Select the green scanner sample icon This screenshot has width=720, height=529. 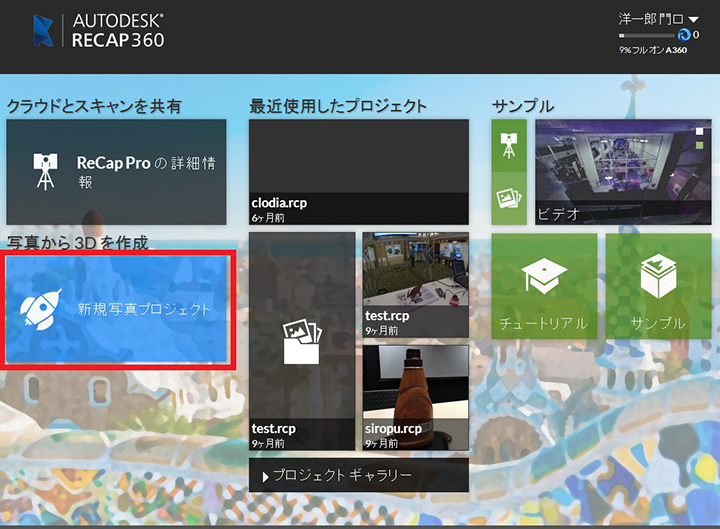[x=509, y=145]
